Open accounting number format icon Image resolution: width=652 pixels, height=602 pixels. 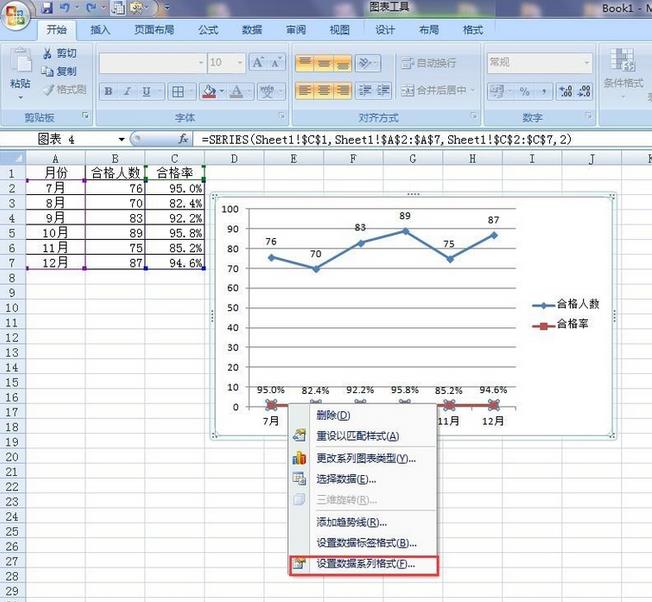(x=497, y=91)
